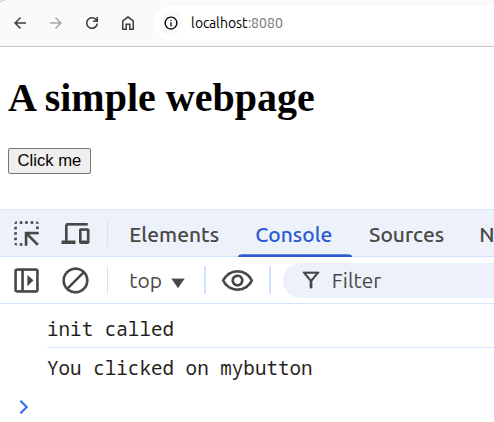Activate the inspect element picker
This screenshot has height=422, width=494.
click(27, 234)
